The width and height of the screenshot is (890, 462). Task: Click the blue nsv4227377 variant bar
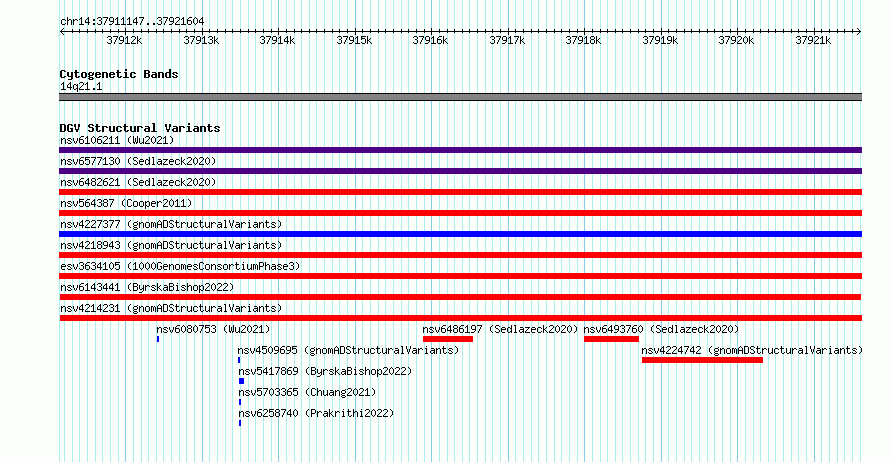(x=460, y=234)
